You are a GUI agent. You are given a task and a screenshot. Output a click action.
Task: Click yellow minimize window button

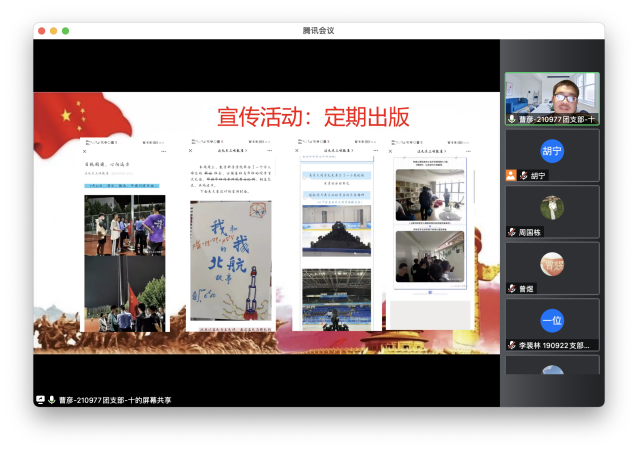(x=54, y=31)
